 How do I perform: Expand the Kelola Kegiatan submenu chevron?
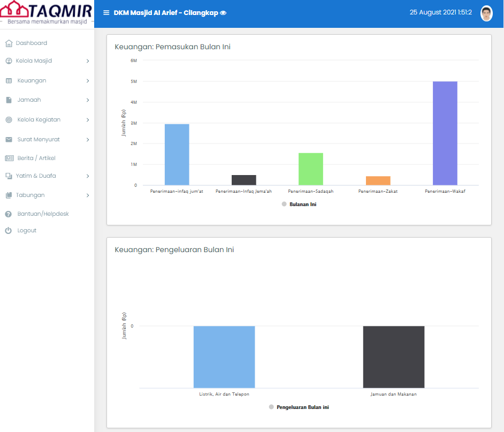coord(87,120)
